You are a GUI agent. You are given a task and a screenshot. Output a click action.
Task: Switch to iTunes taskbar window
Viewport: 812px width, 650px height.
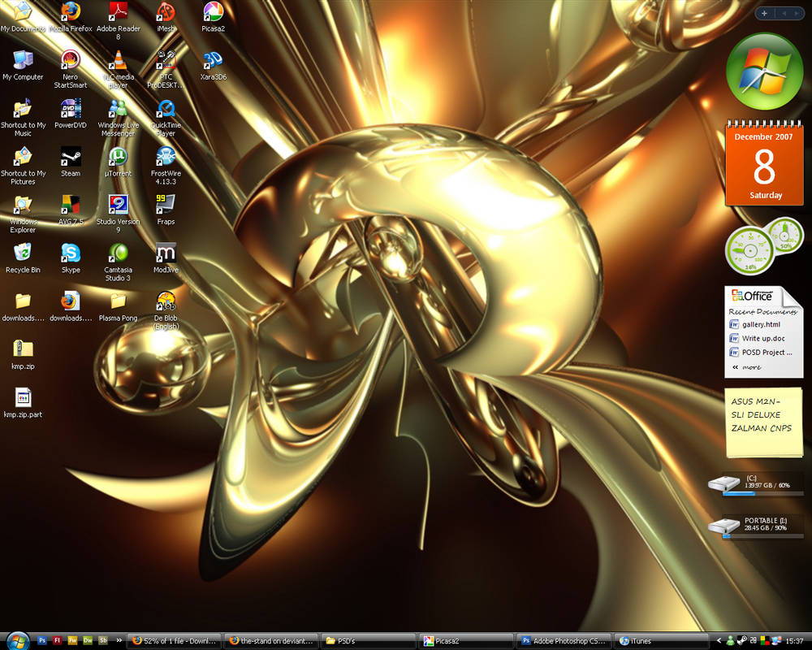(x=661, y=641)
